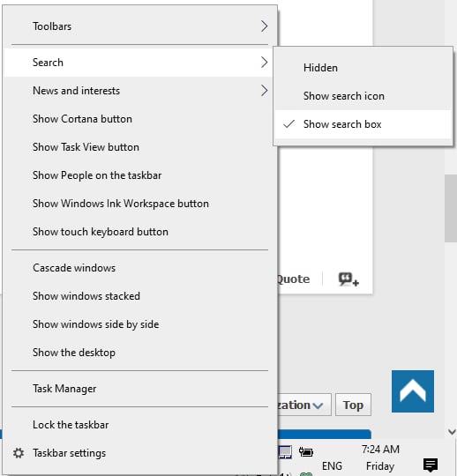Click the blue scroll-to-top arrow button
The image size is (457, 476).
pyautogui.click(x=413, y=391)
